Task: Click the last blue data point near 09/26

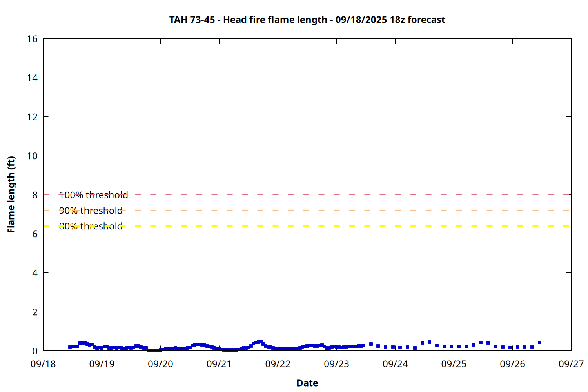Action: coord(539,343)
